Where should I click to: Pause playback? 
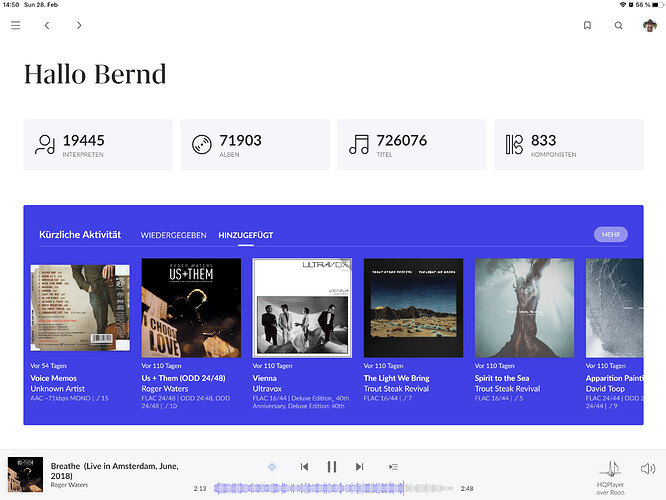point(332,467)
